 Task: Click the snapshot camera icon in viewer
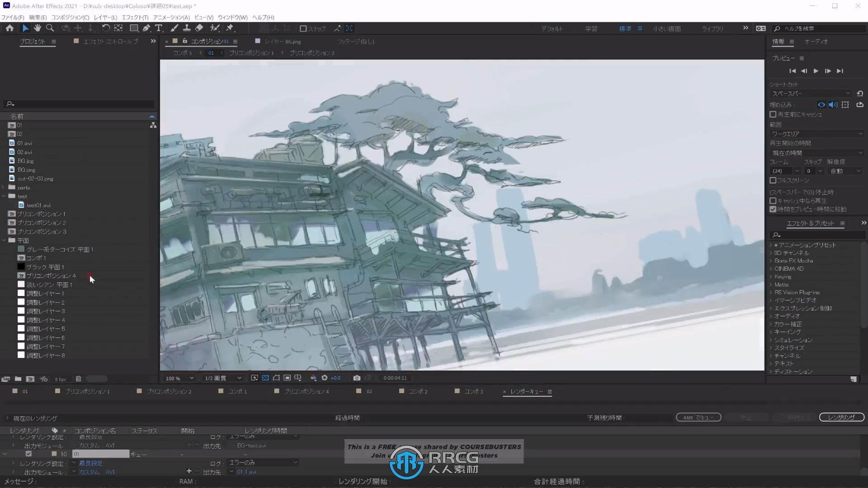point(357,378)
